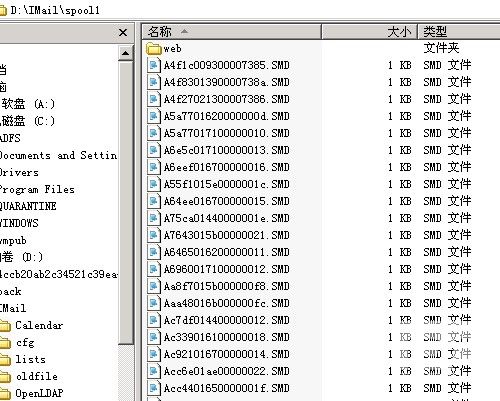This screenshot has width=500, height=401.
Task: Select file icon for A5a77017100000010.SMD
Action: (154, 133)
